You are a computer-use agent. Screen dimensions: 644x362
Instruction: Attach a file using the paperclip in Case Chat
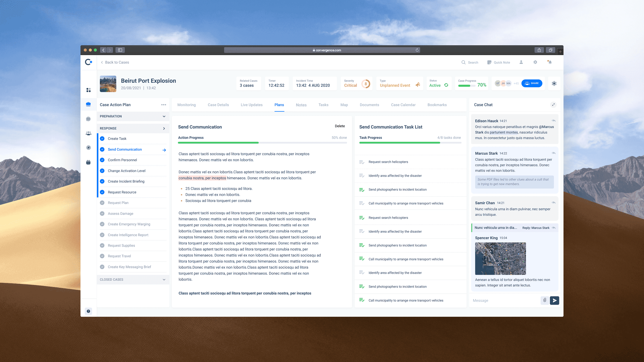tap(545, 300)
